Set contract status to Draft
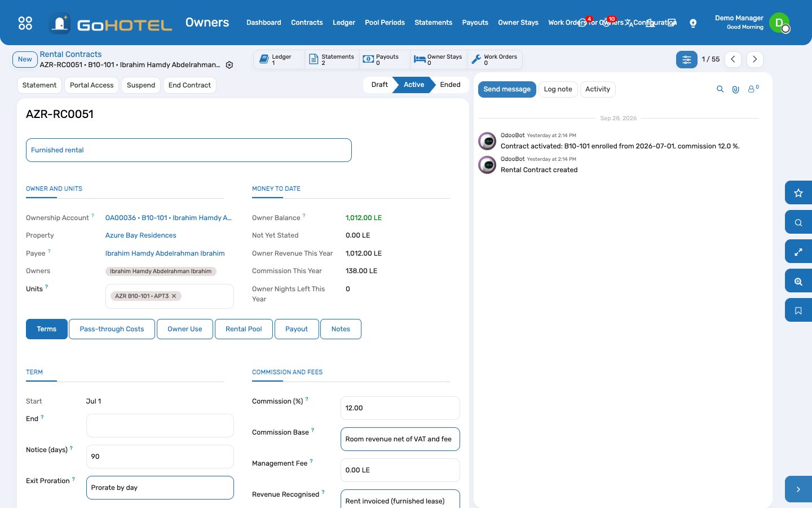Image resolution: width=812 pixels, height=508 pixels. [379, 85]
